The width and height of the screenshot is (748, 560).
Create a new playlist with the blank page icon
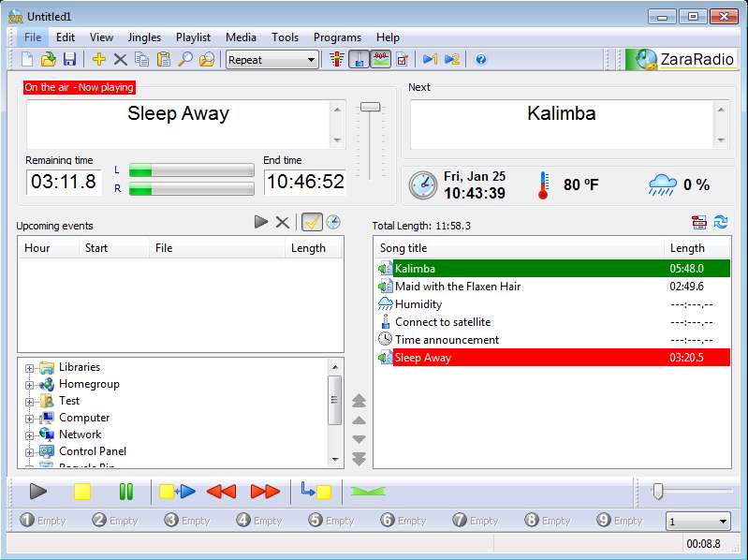pyautogui.click(x=27, y=60)
